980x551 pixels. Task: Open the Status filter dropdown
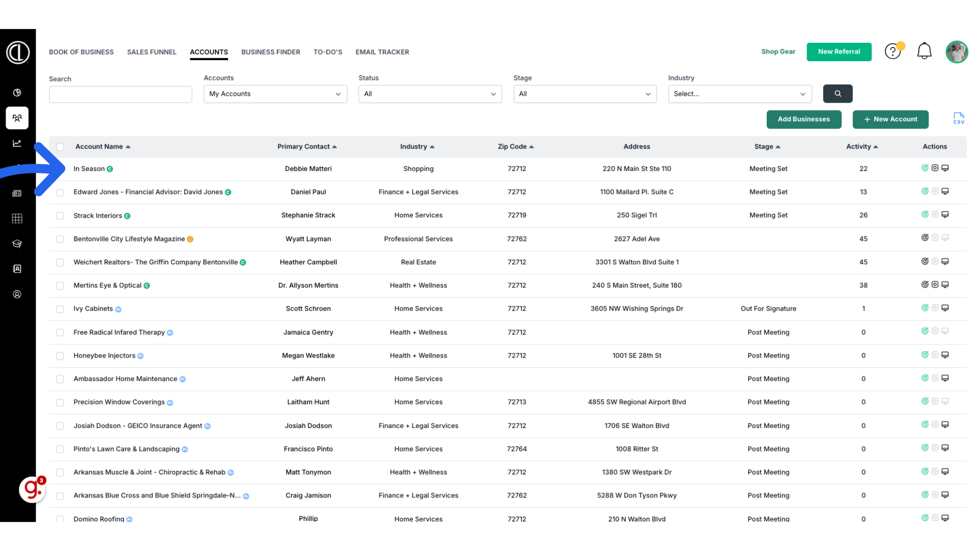tap(430, 94)
